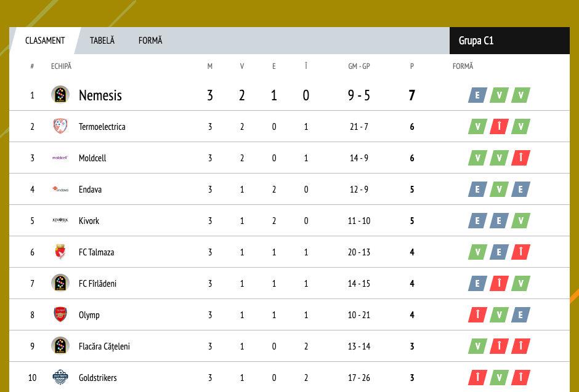
Task: Open the Grupa C1 group selector
Action: click(509, 41)
